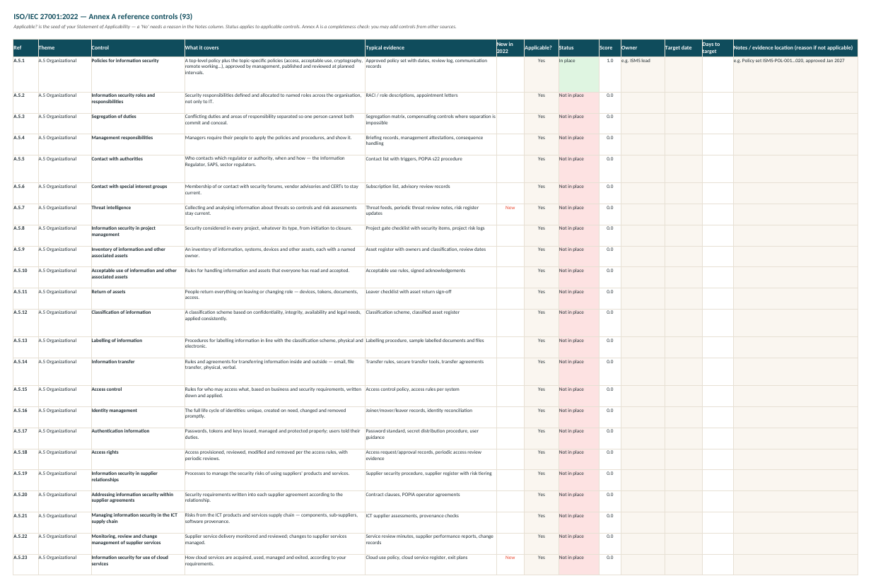Click the 'Identity management' control cell
The height and width of the screenshot is (588, 871).
pos(137,417)
